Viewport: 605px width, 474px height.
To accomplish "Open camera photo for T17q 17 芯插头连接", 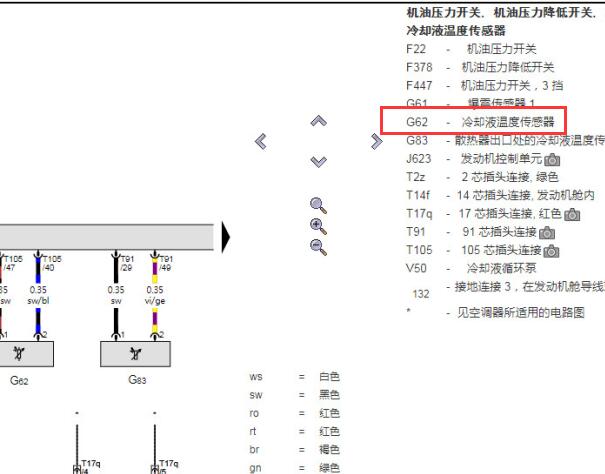I will point(572,214).
